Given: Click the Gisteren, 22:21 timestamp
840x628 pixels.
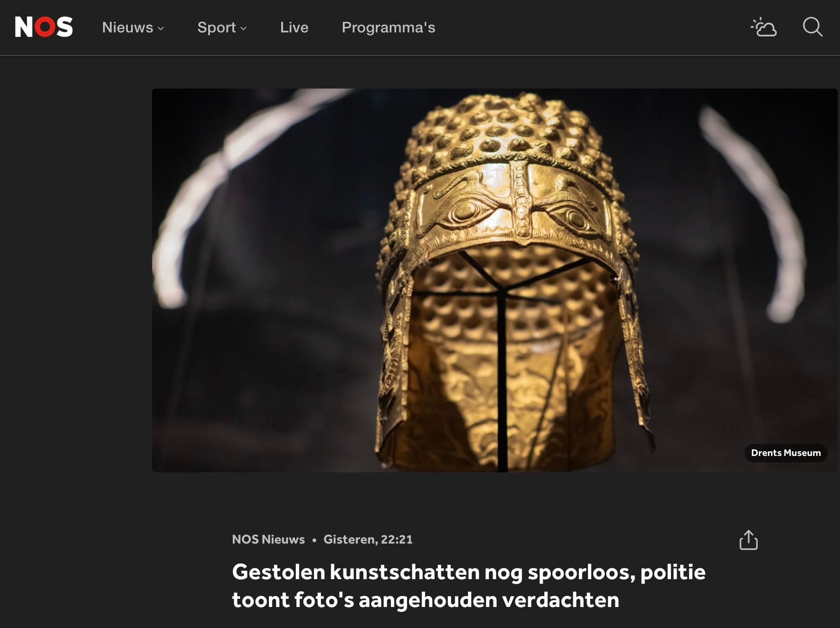Looking at the screenshot, I should click(368, 539).
